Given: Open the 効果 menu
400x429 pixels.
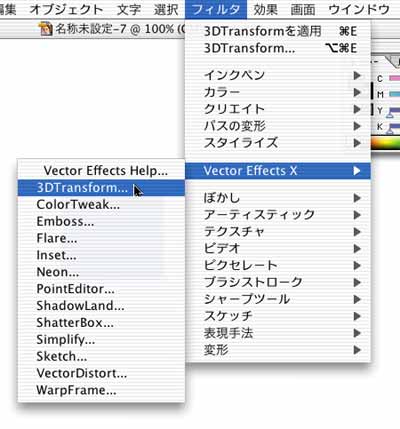Looking at the screenshot, I should click(x=266, y=9).
